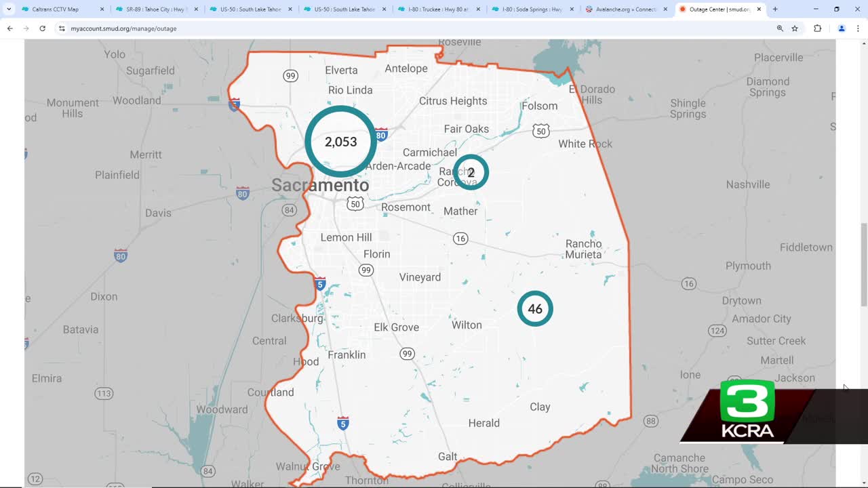Switch to the I-80 Truckee Hwy 80 tab
The height and width of the screenshot is (488, 868).
(x=437, y=9)
